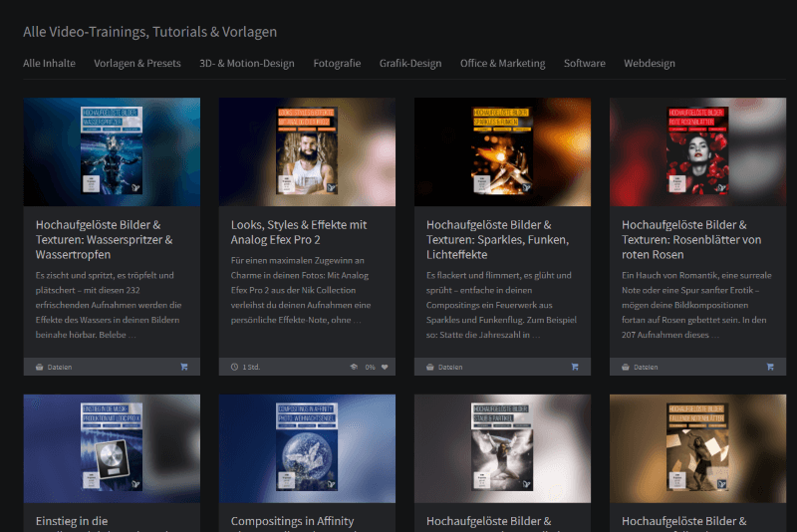This screenshot has height=532, width=797.
Task: Open the Software category tab
Action: 585,64
